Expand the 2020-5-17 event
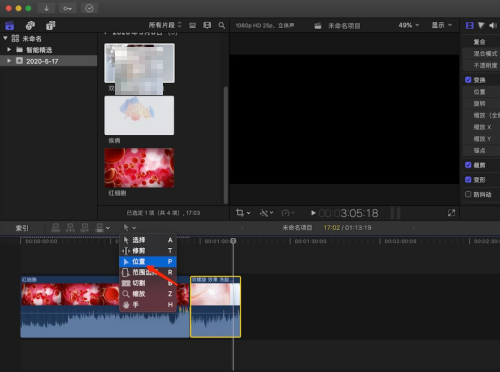500x372 pixels. pos(9,61)
